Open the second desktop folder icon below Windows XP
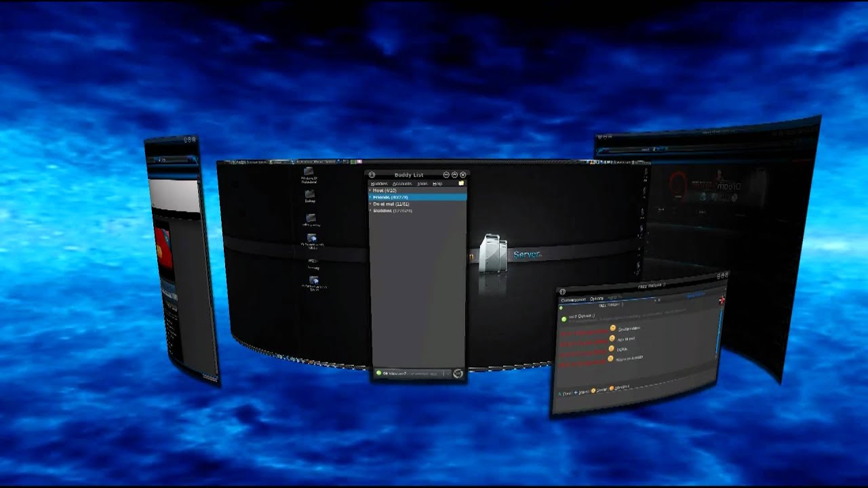868x488 pixels. (310, 195)
